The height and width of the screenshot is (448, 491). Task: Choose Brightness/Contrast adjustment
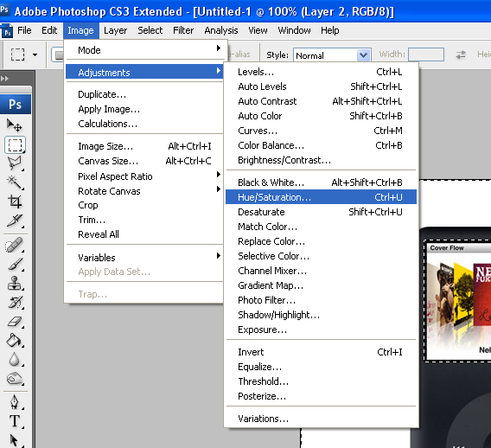(321, 160)
